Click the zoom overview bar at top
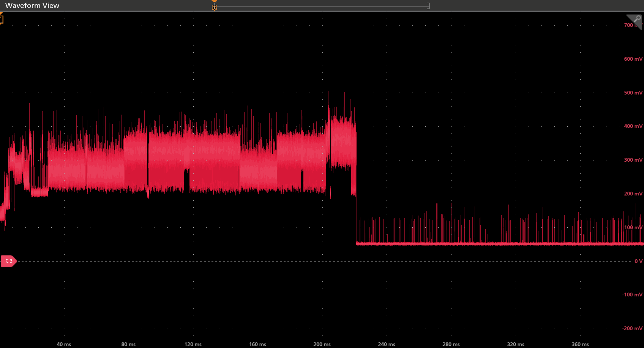This screenshot has height=348, width=644. tap(322, 6)
